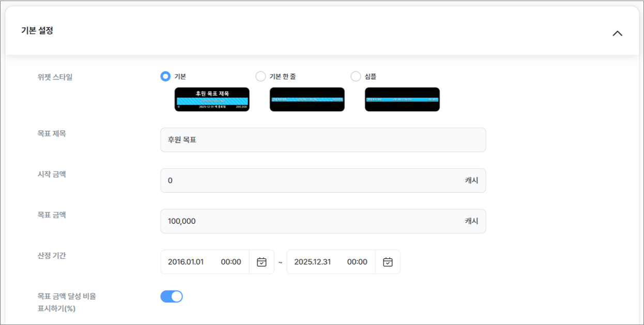Screen dimensions: 644x325
Task: Click the 심플 style preview thumbnail
Action: click(402, 99)
